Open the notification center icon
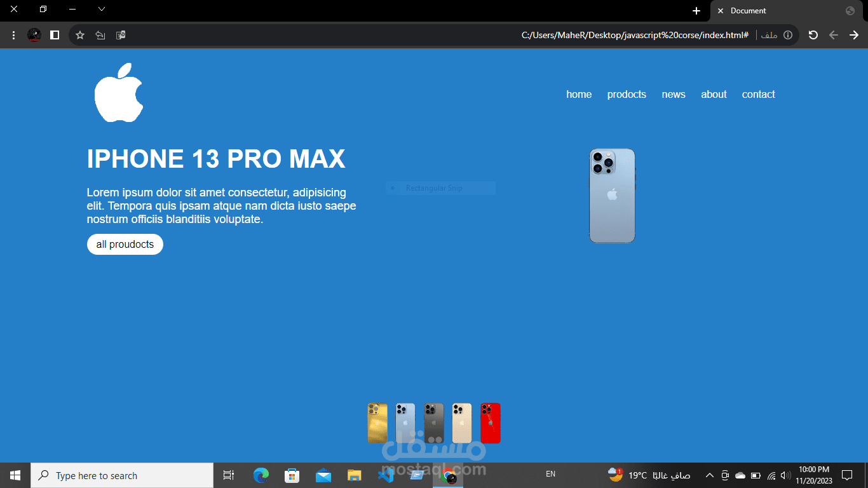Screen dimensions: 868x488 846,475
